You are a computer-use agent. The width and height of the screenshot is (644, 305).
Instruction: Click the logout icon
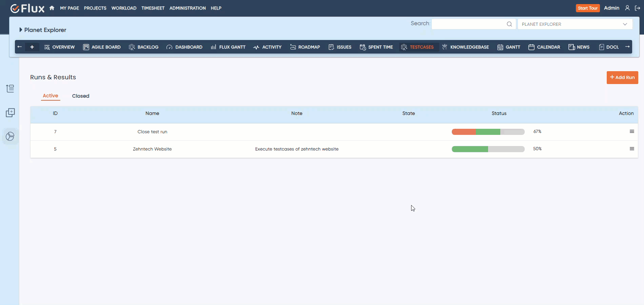(637, 8)
